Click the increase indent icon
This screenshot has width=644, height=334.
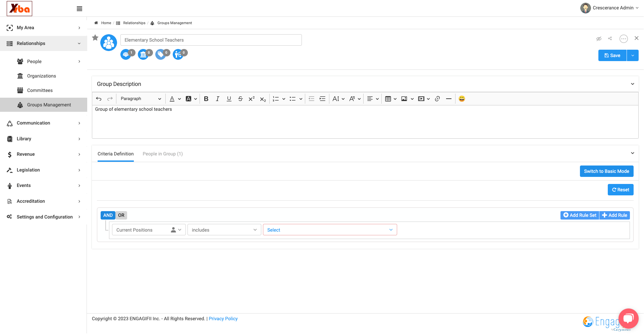point(322,99)
